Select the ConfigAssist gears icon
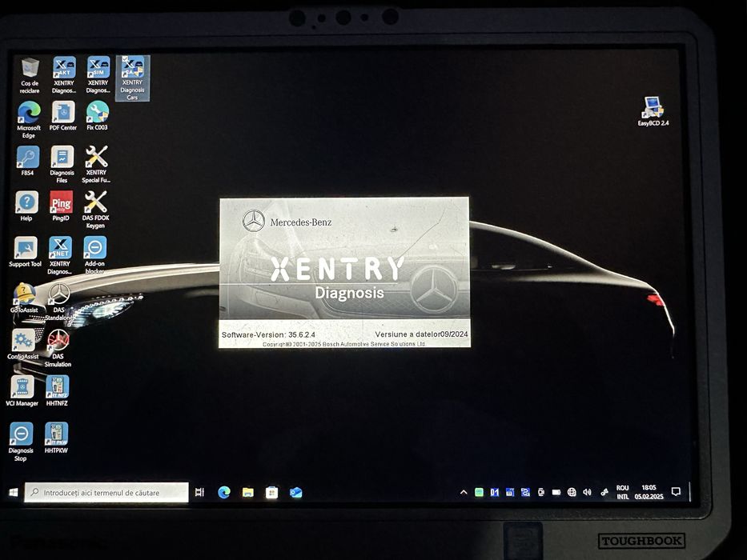Viewport: 747px width, 560px height. 23,344
